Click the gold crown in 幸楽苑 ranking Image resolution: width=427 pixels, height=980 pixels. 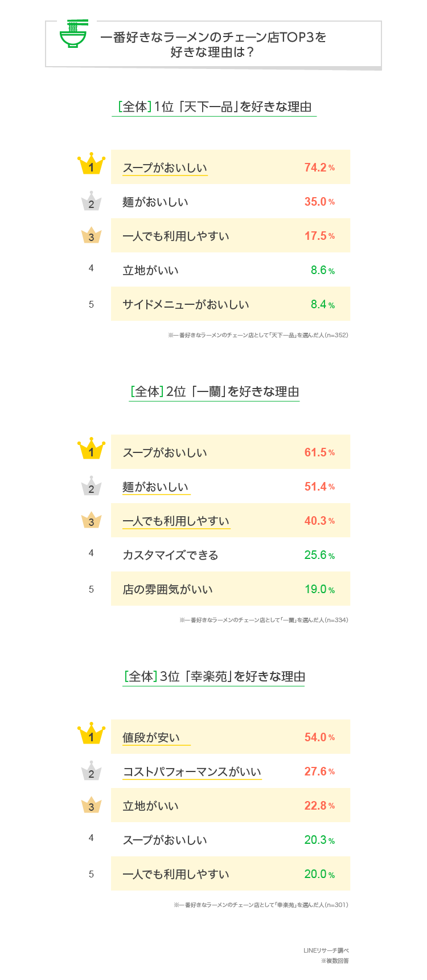91,735
